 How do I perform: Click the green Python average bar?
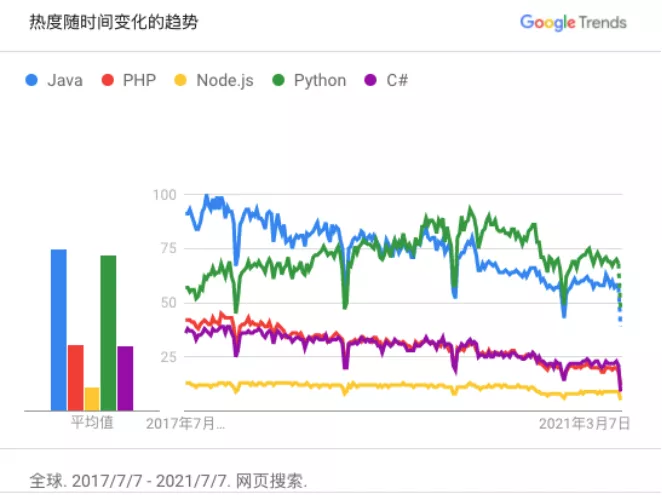109,333
